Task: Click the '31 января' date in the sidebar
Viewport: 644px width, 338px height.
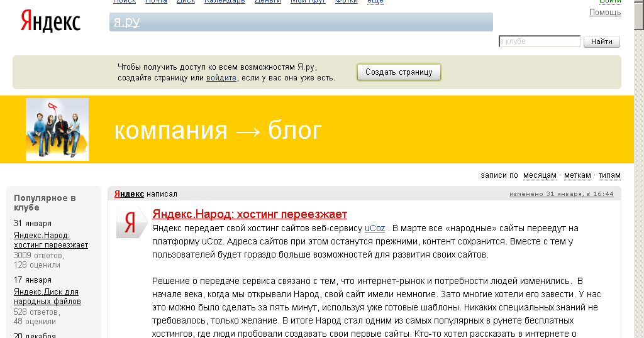Action: point(33,224)
